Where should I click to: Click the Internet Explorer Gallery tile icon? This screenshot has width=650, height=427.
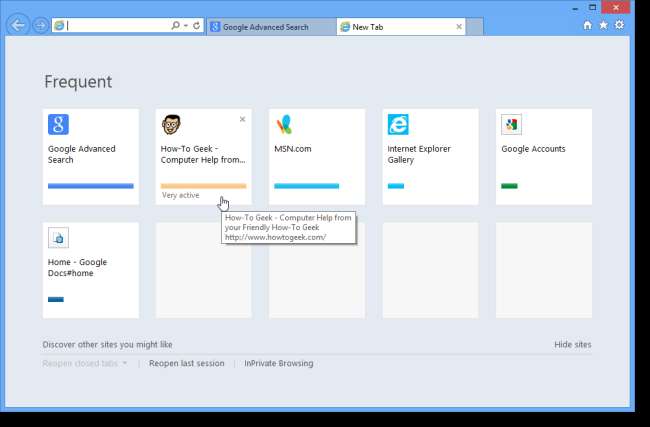click(398, 124)
